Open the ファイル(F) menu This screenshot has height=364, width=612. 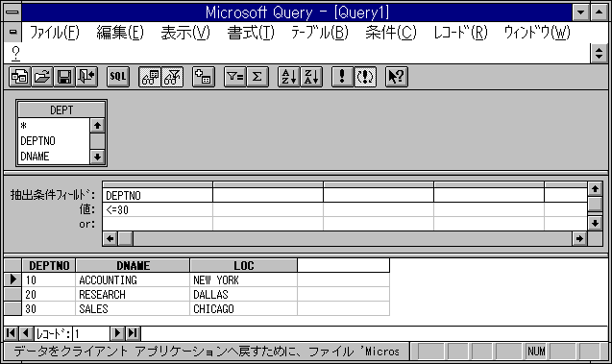click(55, 33)
